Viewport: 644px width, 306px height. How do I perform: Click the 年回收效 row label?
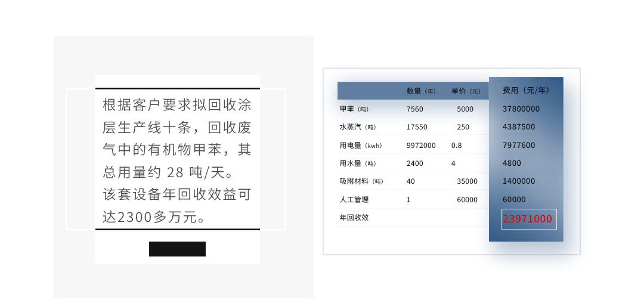point(354,218)
